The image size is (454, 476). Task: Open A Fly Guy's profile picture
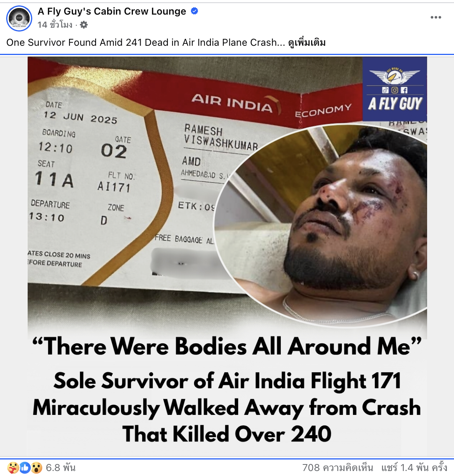[19, 18]
